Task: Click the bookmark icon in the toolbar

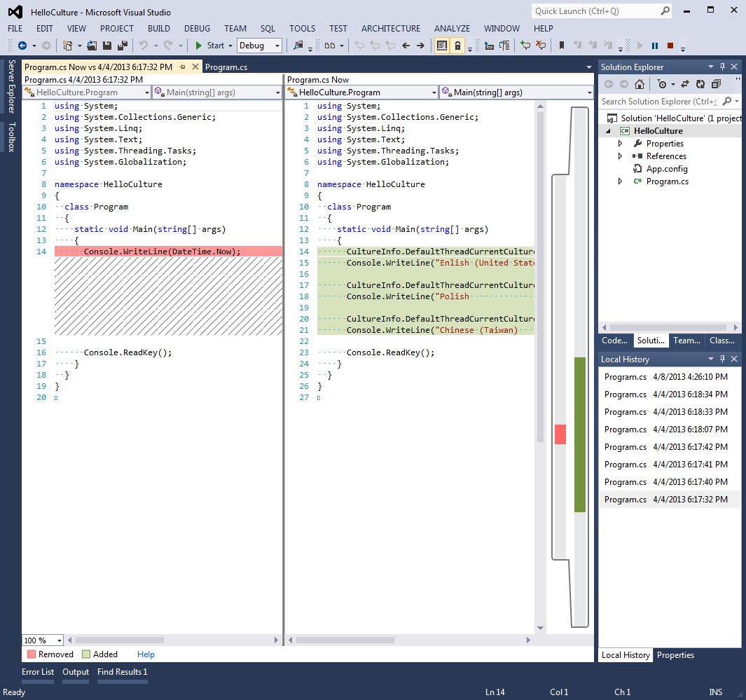Action: pyautogui.click(x=561, y=46)
